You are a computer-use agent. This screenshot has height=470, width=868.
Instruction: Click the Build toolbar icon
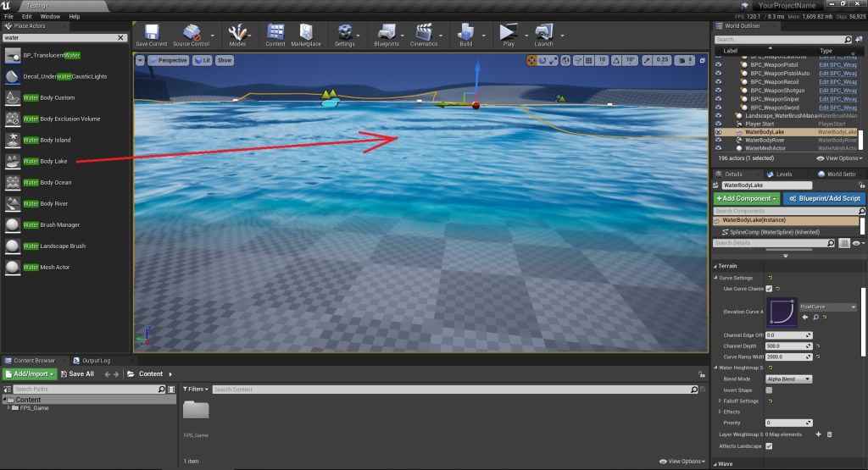[465, 35]
